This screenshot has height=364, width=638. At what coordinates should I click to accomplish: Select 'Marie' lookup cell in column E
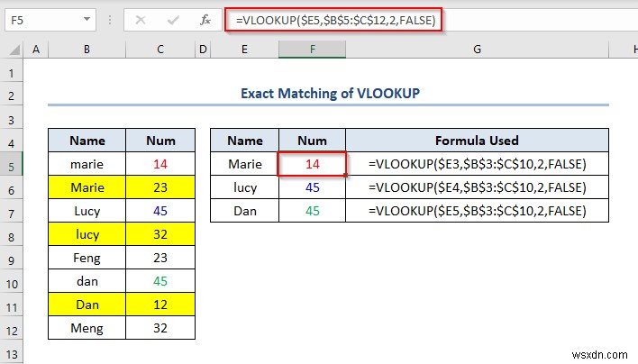[244, 164]
